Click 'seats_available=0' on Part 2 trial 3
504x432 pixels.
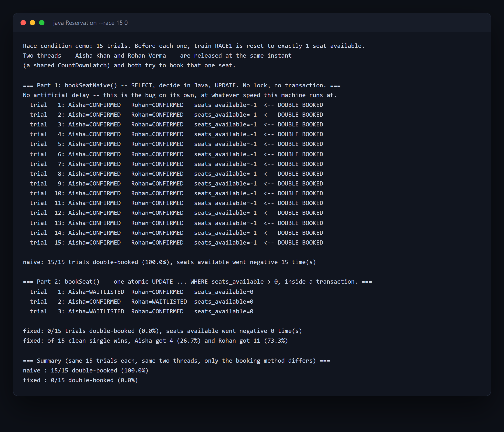click(224, 311)
